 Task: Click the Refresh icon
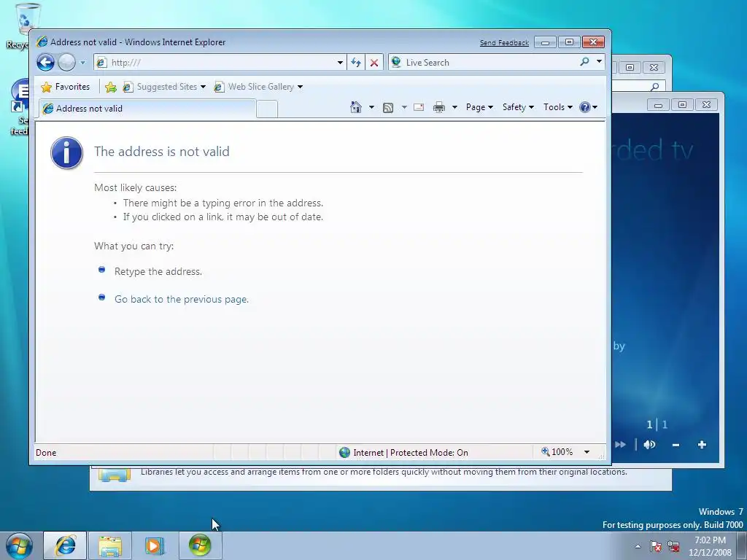point(356,63)
